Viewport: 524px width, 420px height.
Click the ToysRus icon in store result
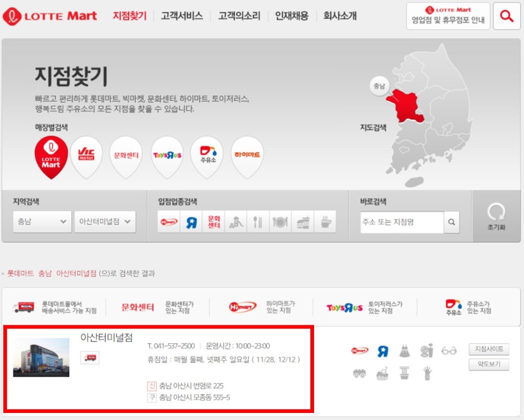(x=382, y=351)
